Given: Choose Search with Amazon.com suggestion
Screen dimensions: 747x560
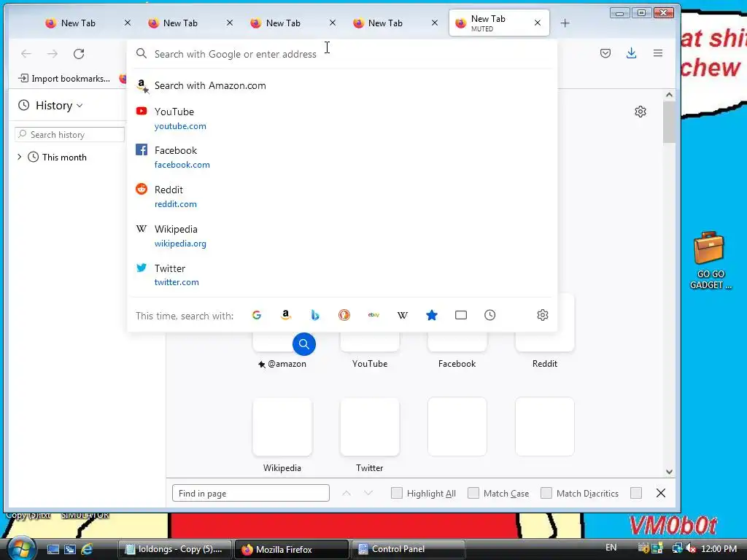Looking at the screenshot, I should tap(342, 85).
